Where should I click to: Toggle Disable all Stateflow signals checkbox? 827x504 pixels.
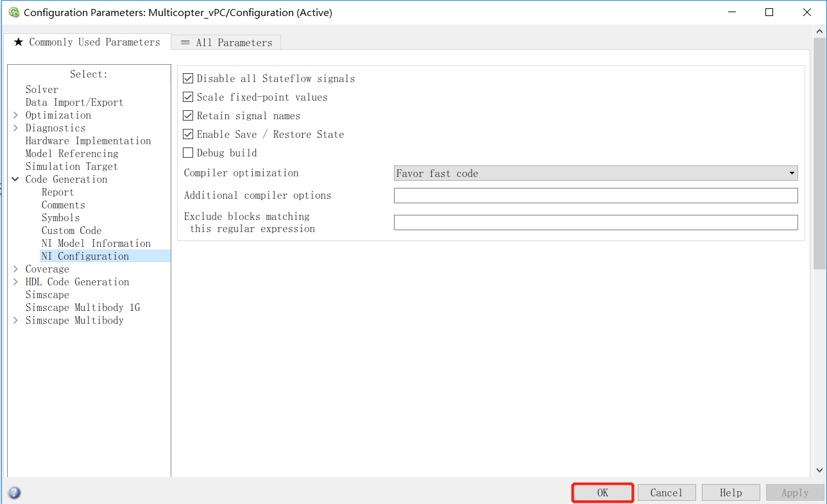[188, 78]
